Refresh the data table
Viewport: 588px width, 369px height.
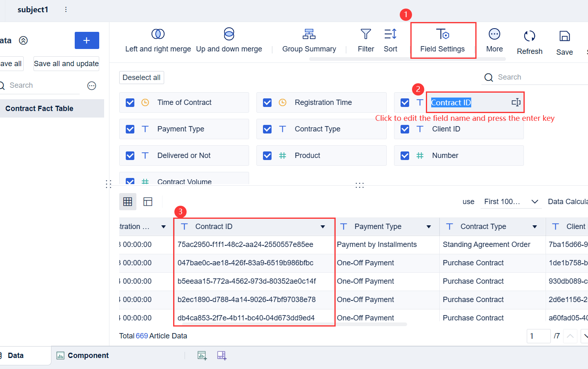point(529,40)
